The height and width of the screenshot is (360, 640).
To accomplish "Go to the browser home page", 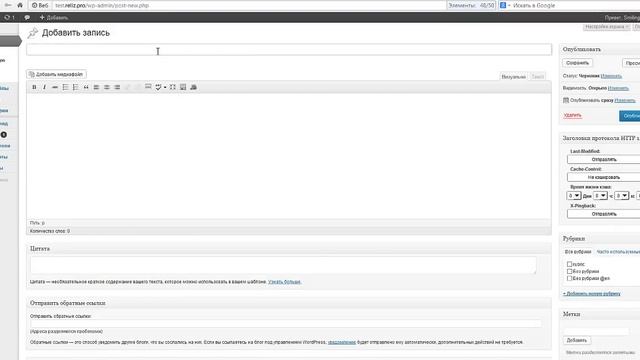I will tap(20, 5).
